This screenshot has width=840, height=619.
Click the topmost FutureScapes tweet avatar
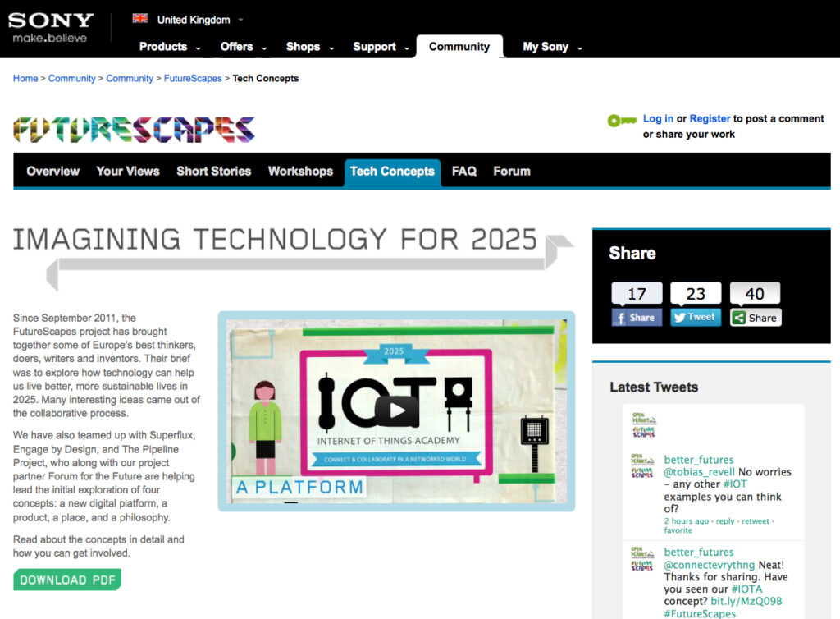(x=644, y=425)
